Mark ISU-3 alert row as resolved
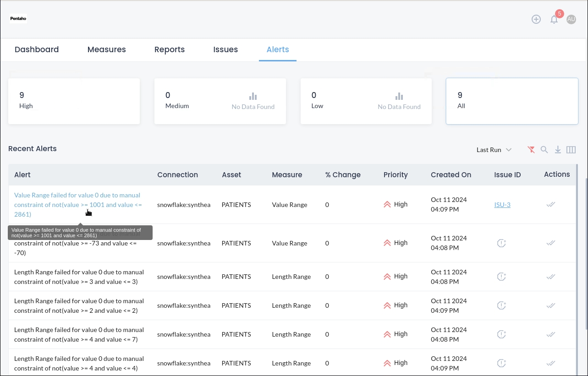The height and width of the screenshot is (376, 588). point(551,205)
